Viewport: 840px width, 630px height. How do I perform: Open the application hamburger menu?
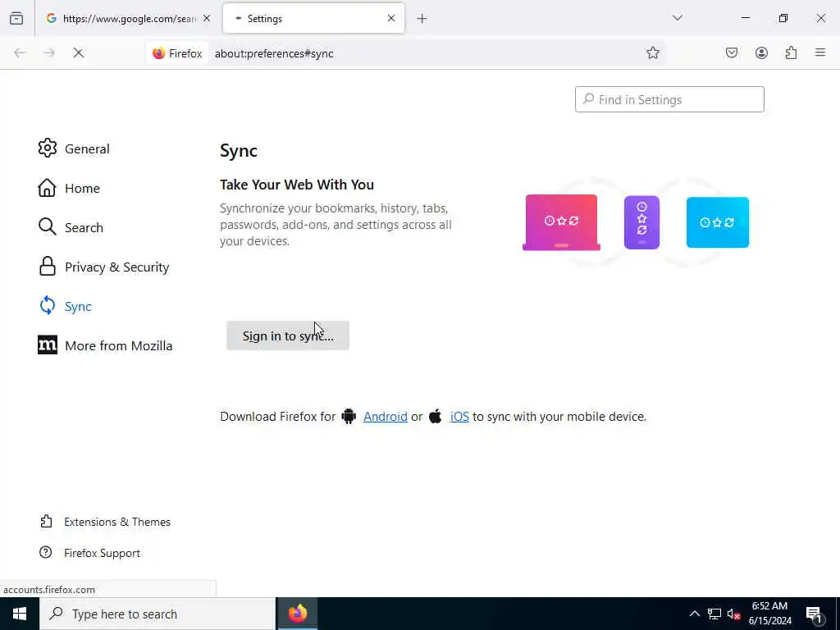(x=820, y=52)
